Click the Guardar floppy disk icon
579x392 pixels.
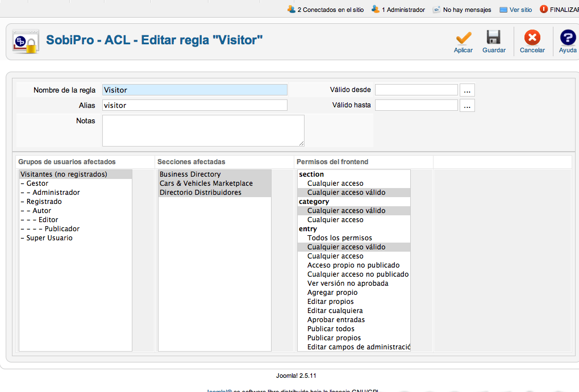click(493, 37)
